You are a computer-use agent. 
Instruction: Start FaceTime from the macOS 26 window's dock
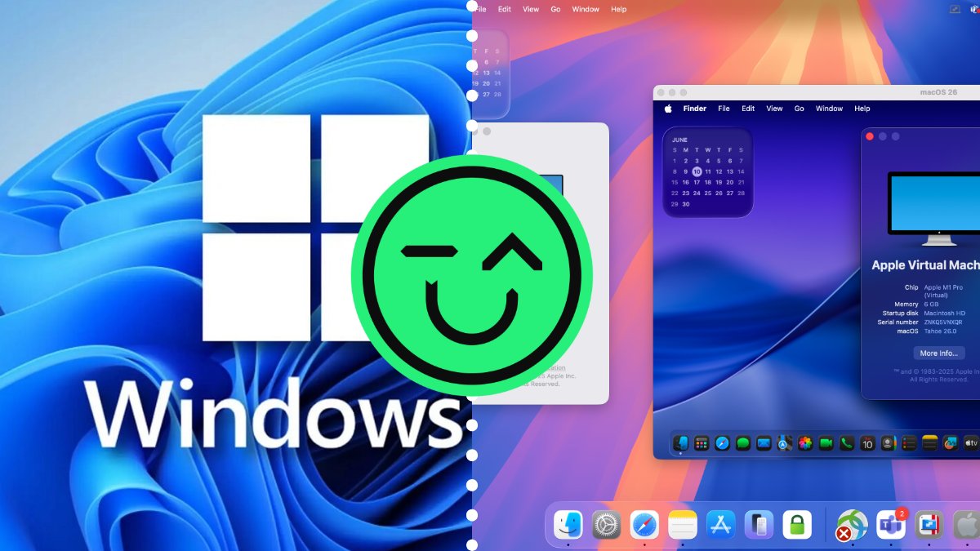pos(826,443)
